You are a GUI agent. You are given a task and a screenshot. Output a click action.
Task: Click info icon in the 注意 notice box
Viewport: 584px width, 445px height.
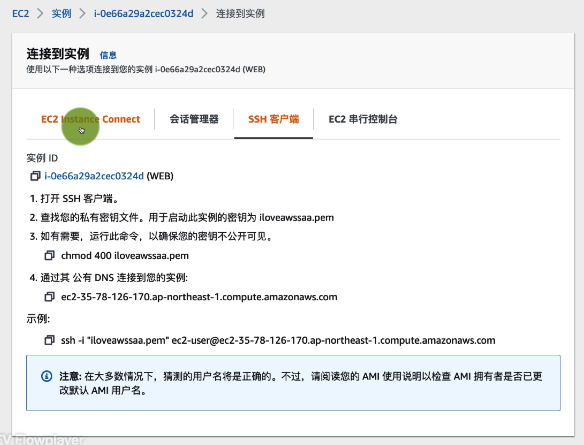pos(47,376)
